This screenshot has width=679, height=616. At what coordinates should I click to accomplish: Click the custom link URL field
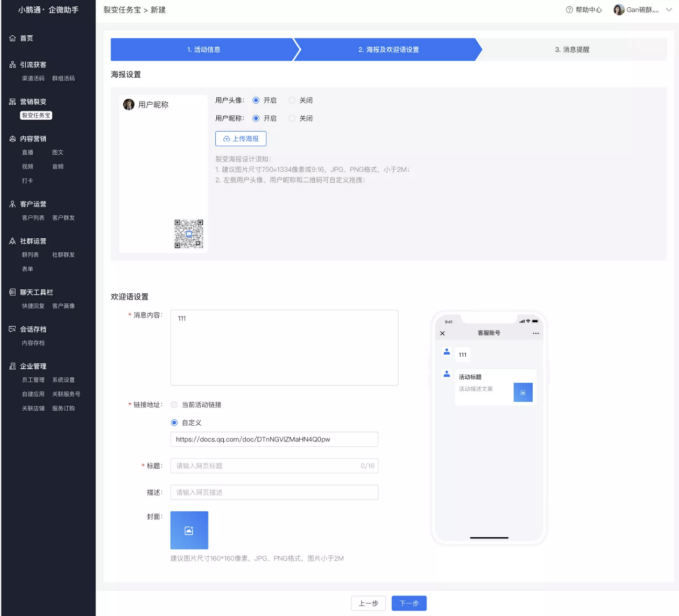click(274, 439)
